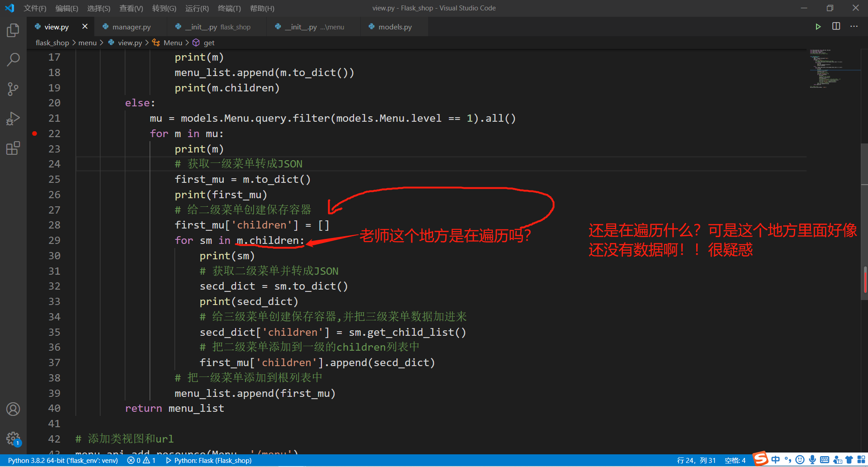Switch to the manager.py tab
868x467 pixels.
[x=131, y=27]
